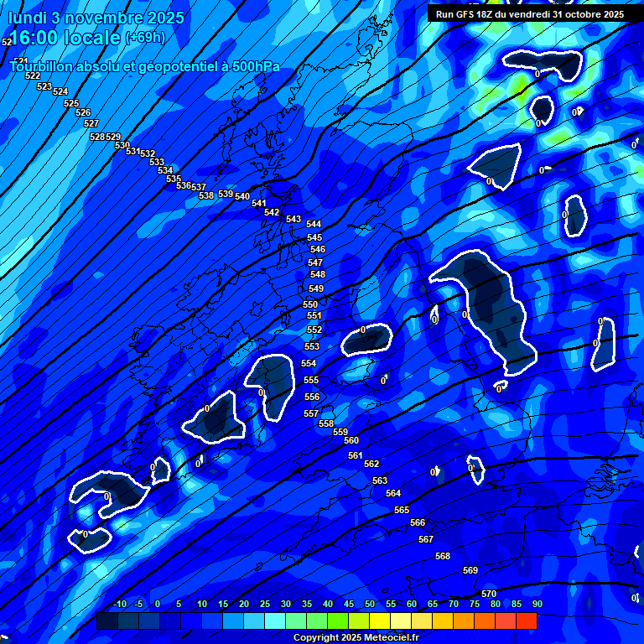This screenshot has width=644, height=644.
Task: Click the 16:00 locale time label
Action: (64, 38)
